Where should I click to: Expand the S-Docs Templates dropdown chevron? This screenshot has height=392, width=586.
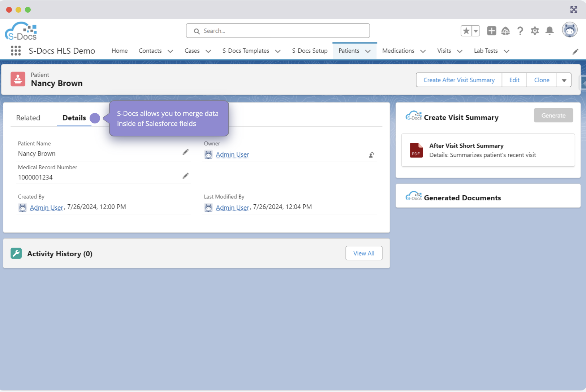(x=278, y=51)
